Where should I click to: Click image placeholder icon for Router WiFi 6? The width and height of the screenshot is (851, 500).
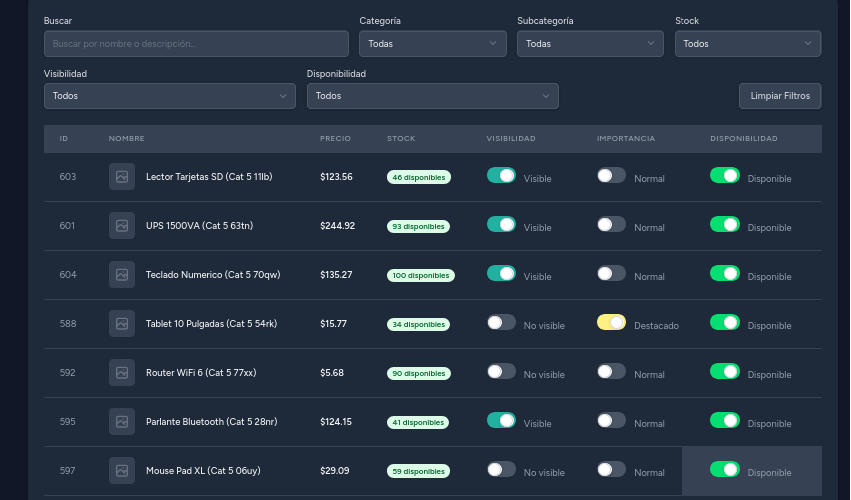pos(122,372)
